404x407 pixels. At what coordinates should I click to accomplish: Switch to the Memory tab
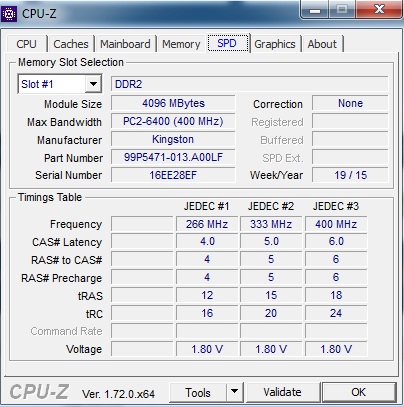click(x=181, y=44)
